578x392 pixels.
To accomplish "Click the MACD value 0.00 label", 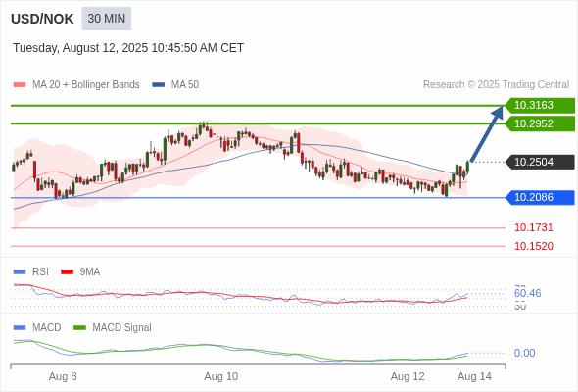I will (x=524, y=353).
